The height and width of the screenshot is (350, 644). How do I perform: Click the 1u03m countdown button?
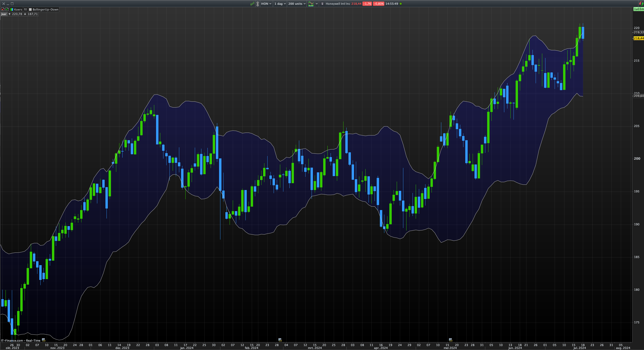click(x=638, y=9)
